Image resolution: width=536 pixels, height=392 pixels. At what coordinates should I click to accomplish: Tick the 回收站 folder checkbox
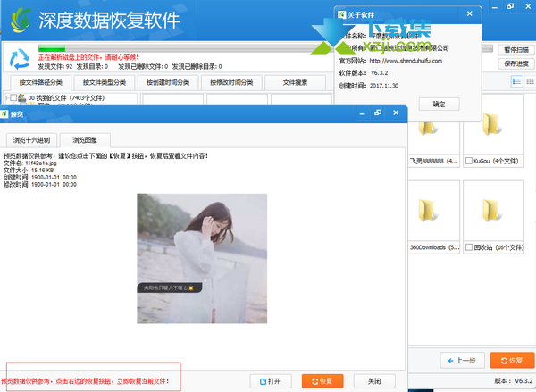469,247
